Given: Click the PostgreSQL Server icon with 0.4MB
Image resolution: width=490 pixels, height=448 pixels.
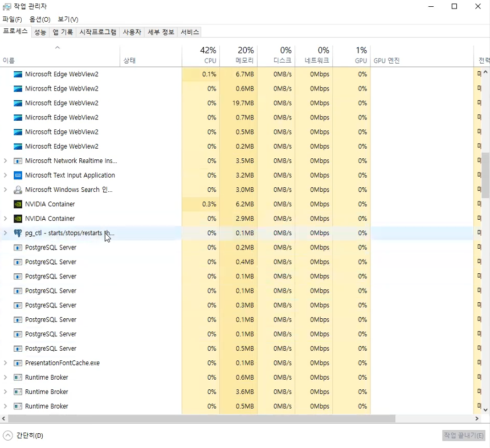Looking at the screenshot, I should [18, 262].
